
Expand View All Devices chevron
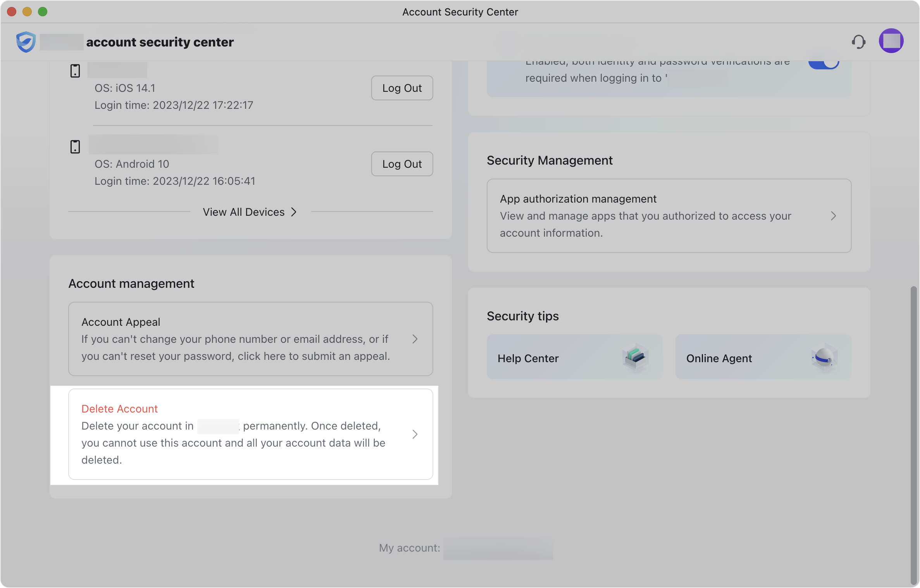(x=294, y=212)
